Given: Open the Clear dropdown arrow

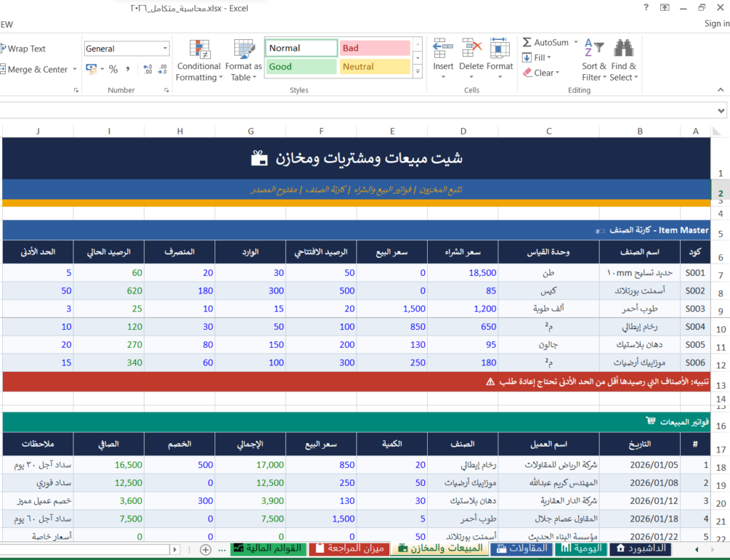Looking at the screenshot, I should click(557, 73).
